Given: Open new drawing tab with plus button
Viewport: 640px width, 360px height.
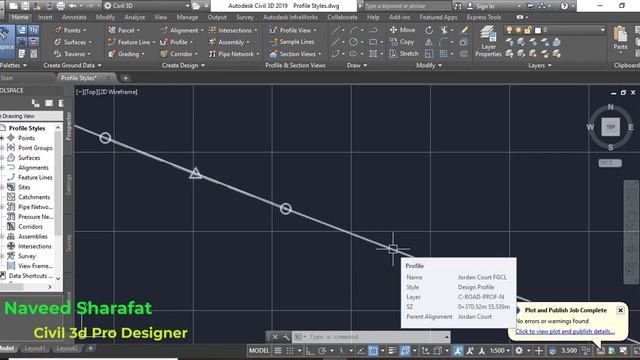Looking at the screenshot, I should (125, 78).
